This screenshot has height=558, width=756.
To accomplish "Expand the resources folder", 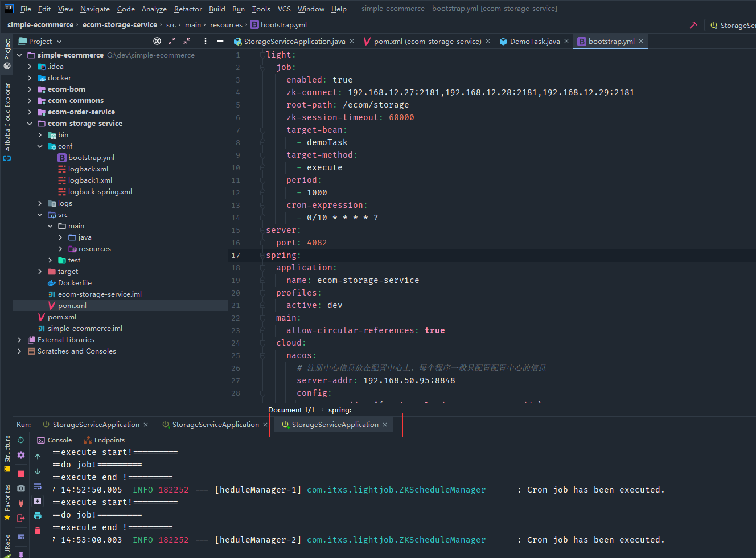I will click(x=60, y=249).
